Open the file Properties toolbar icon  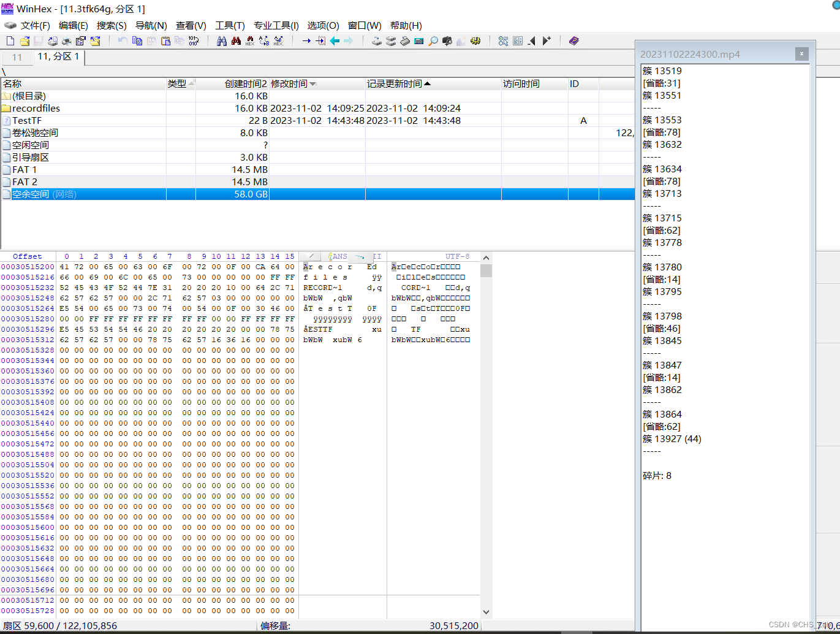coord(80,41)
